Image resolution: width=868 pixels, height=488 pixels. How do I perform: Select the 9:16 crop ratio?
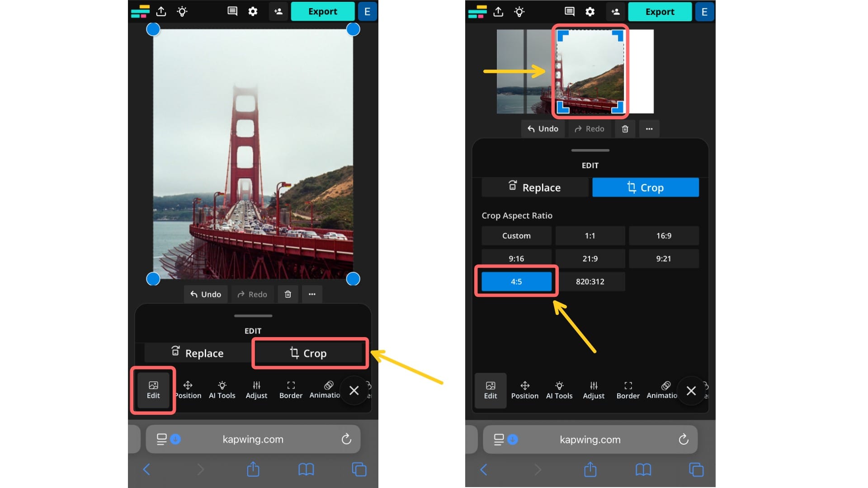tap(516, 258)
